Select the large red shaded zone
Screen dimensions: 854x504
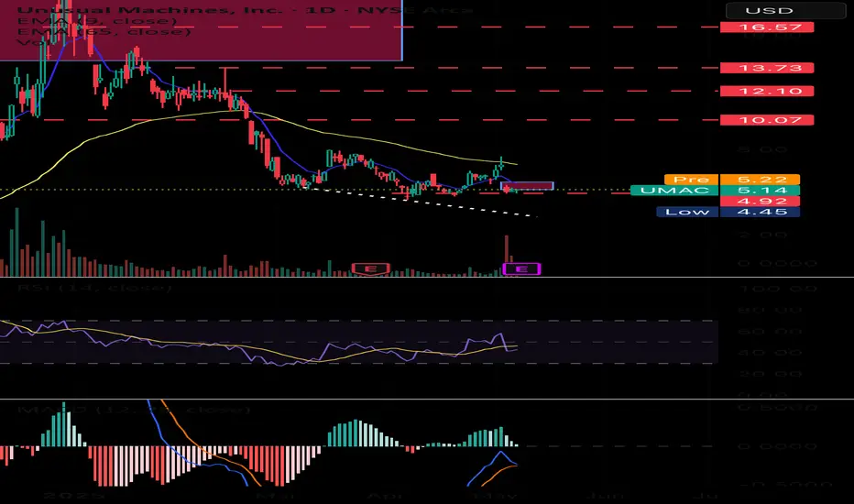click(x=201, y=30)
